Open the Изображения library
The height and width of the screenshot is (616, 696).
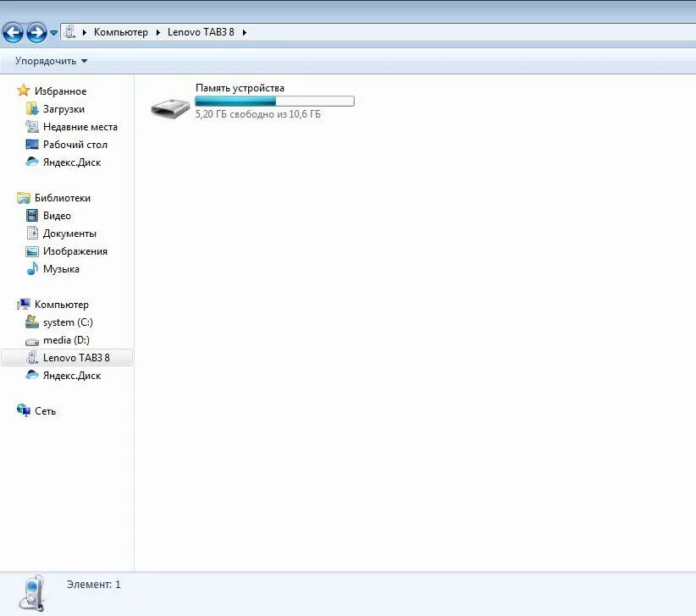click(75, 251)
